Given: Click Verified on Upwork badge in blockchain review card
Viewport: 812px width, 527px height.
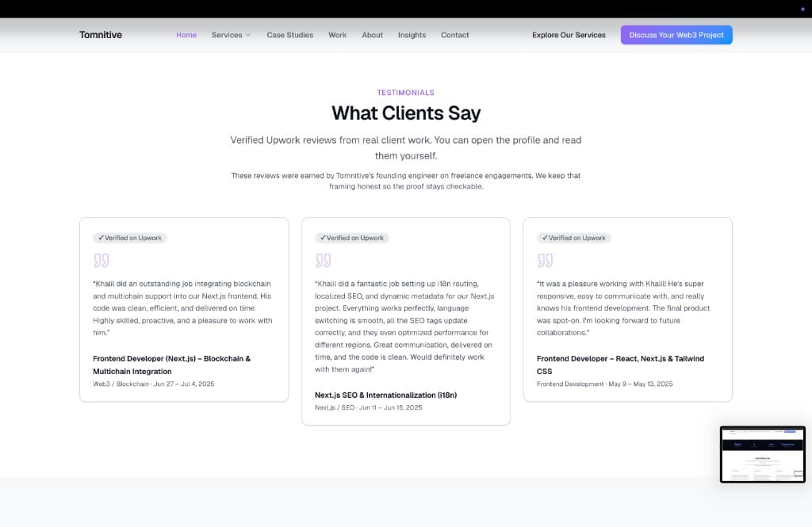Looking at the screenshot, I should pos(130,238).
